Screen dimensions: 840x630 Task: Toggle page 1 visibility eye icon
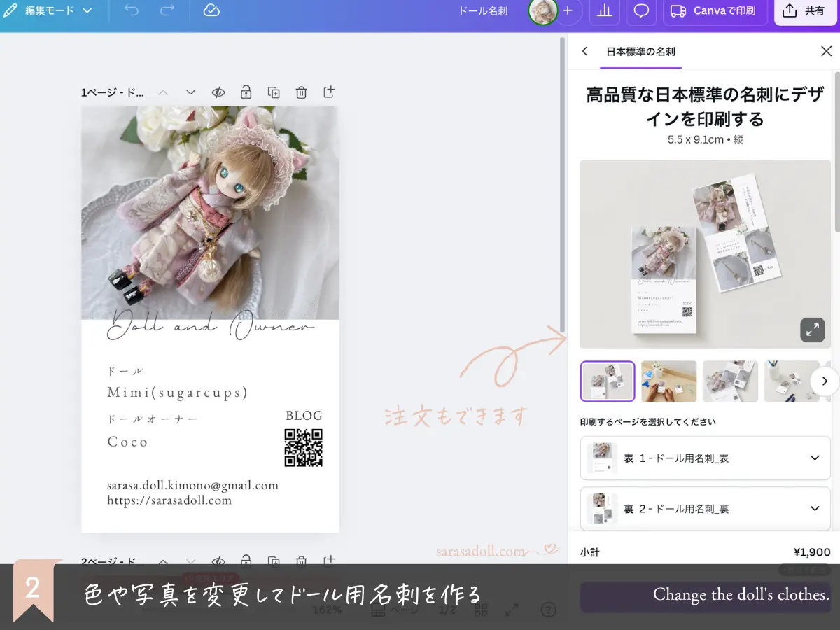click(x=218, y=92)
